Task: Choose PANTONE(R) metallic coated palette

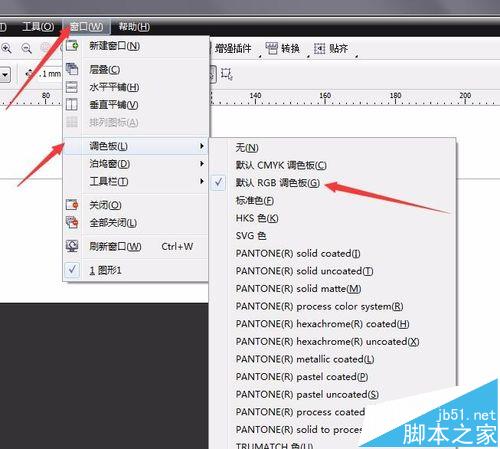Action: (305, 360)
